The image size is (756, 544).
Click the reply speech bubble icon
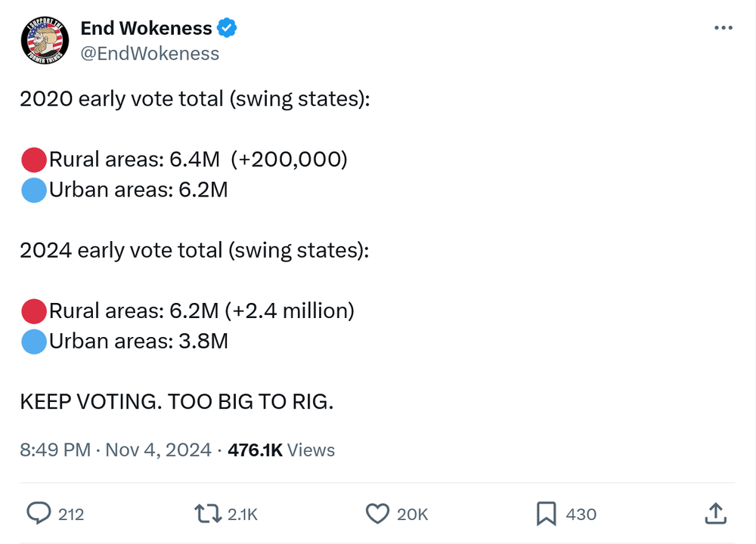pyautogui.click(x=38, y=514)
